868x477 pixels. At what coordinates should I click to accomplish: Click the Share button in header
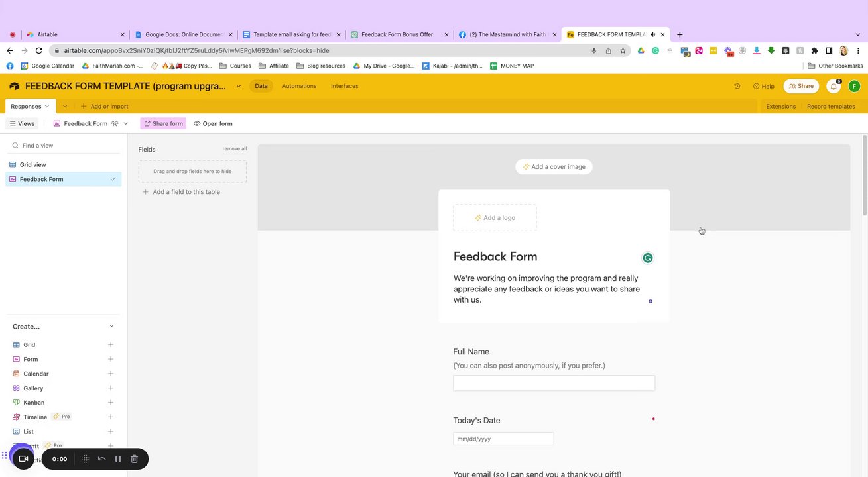[x=801, y=86]
